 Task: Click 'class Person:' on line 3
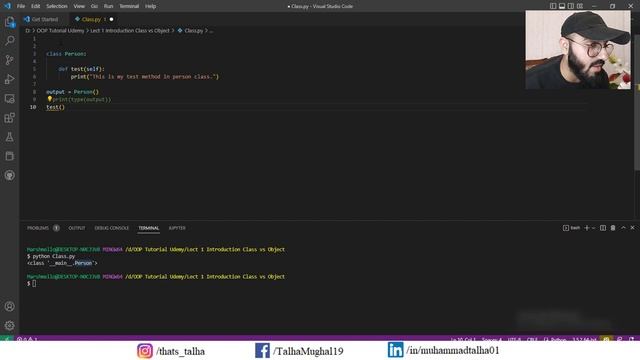[x=66, y=54]
